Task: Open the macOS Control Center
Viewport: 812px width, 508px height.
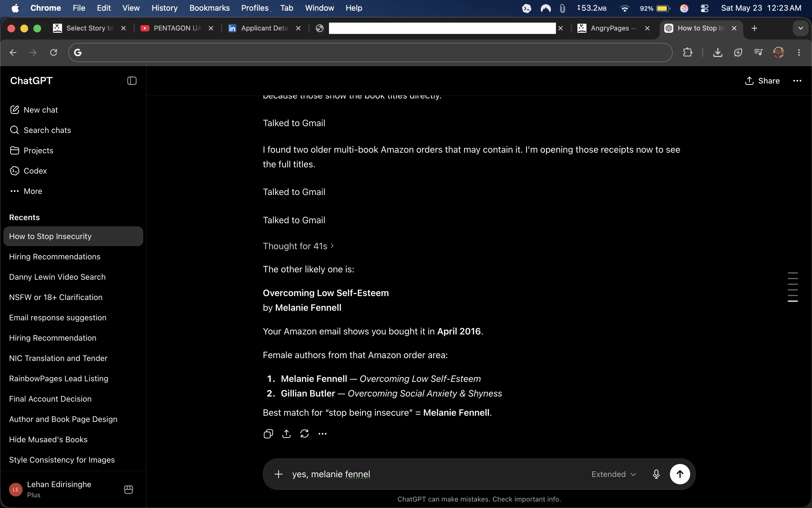Action: click(704, 8)
